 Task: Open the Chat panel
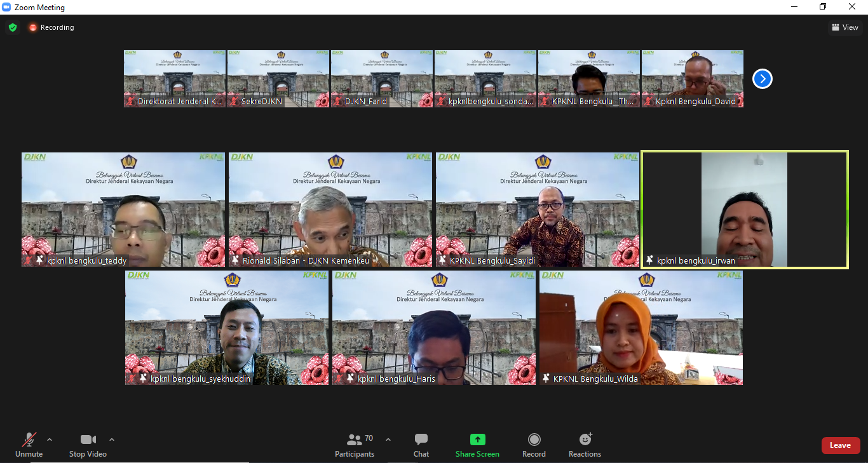point(421,445)
